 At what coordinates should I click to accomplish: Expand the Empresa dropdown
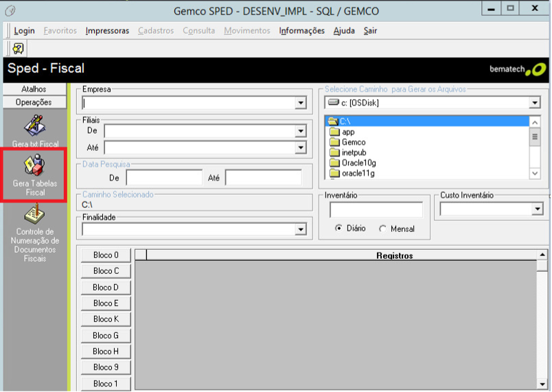pyautogui.click(x=301, y=103)
